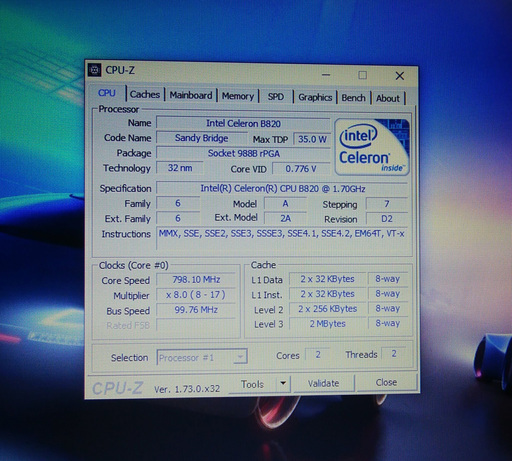Click the Family value 6
The image size is (512, 461).
tap(178, 203)
